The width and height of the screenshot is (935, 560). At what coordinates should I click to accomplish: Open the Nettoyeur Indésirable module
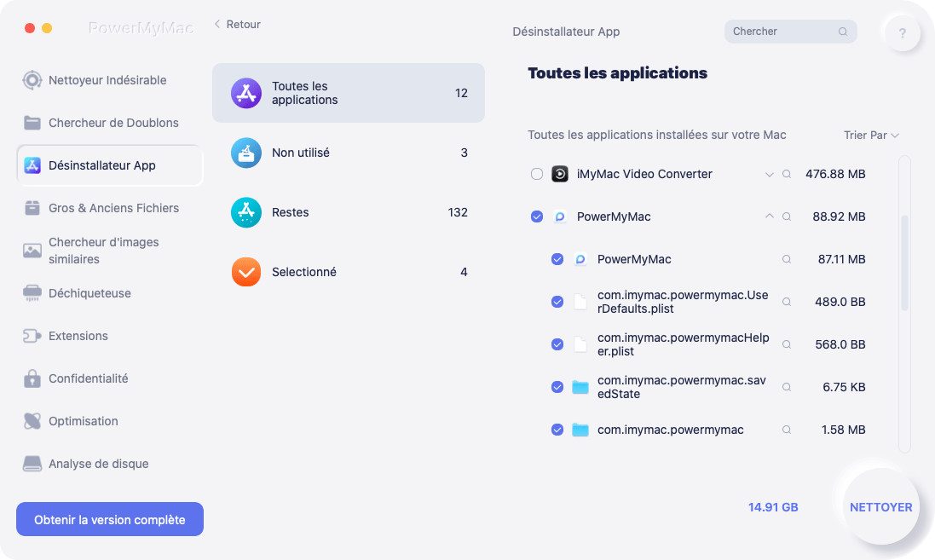coord(110,80)
